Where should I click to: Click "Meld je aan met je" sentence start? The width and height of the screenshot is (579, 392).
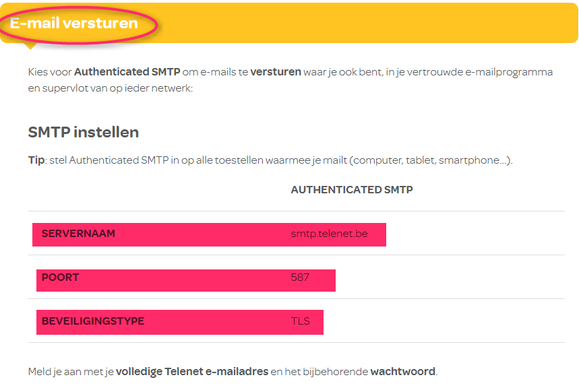point(71,371)
